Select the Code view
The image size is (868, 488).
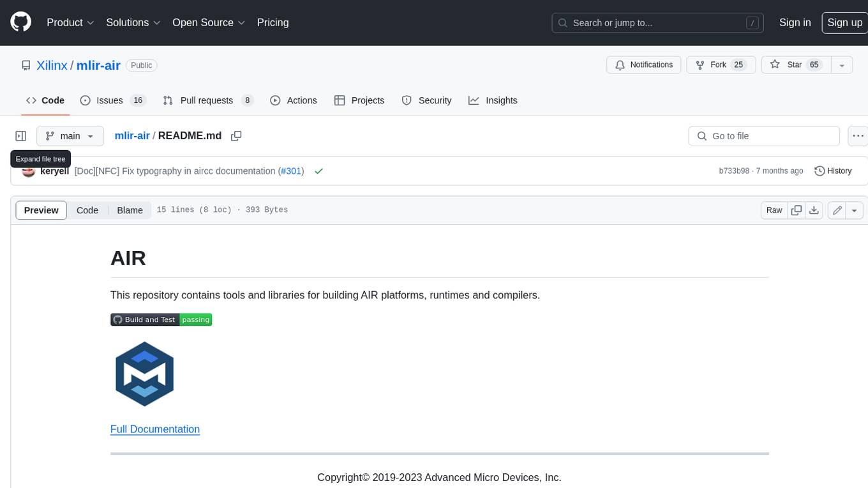tap(87, 210)
